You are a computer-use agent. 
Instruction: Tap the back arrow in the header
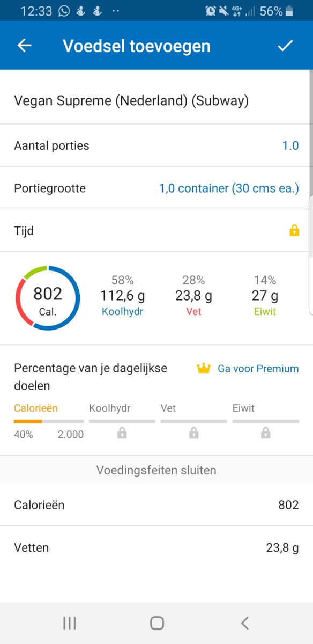click(x=24, y=45)
